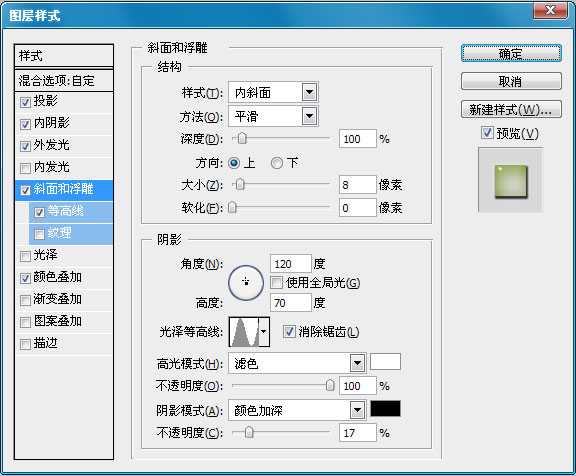The width and height of the screenshot is (576, 476).
Task: Click the 深度 100 percent field
Action: point(357,139)
